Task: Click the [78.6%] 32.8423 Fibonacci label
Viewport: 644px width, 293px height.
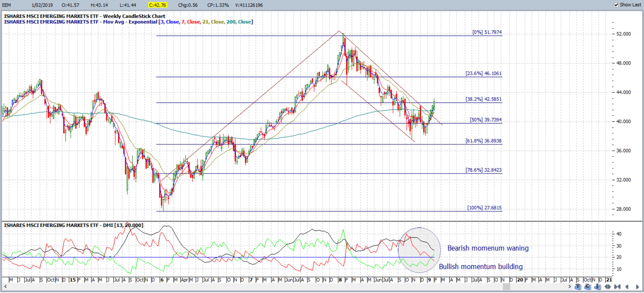Action: coord(484,170)
